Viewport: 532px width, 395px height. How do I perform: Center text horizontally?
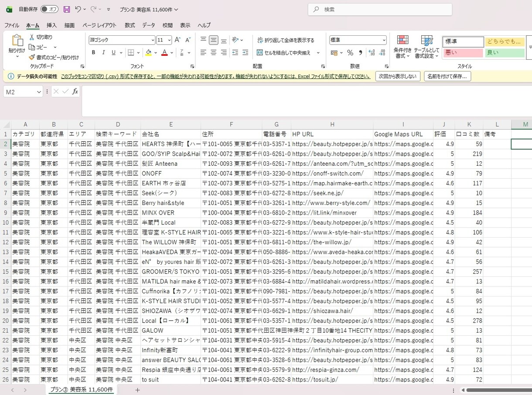[214, 53]
